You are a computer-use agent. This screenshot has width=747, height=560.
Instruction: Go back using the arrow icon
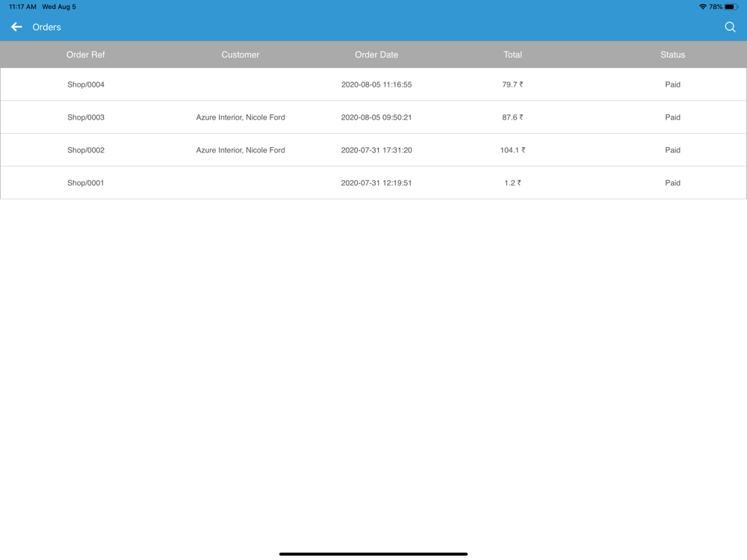(x=16, y=27)
